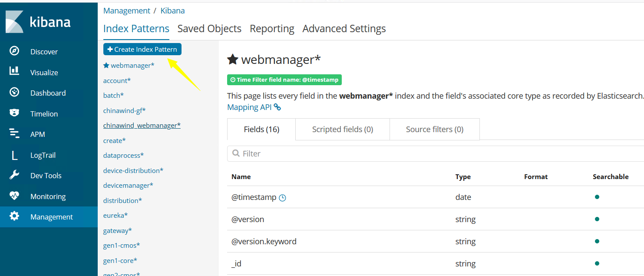
Task: Click the Management gear icon
Action: 14,216
